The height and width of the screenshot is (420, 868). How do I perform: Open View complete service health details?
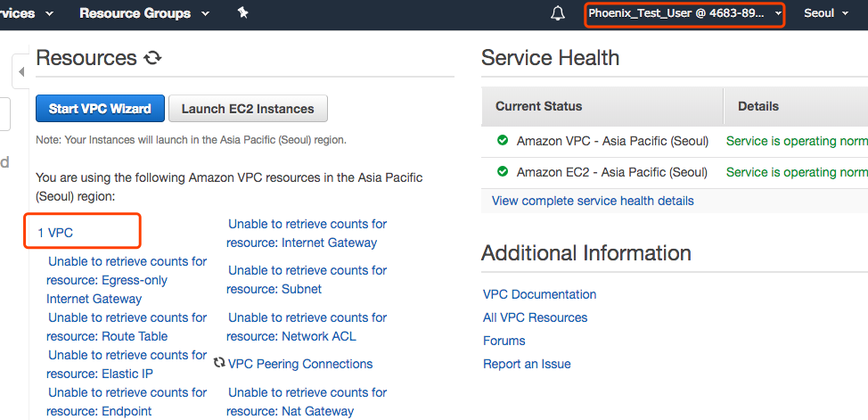tap(593, 201)
